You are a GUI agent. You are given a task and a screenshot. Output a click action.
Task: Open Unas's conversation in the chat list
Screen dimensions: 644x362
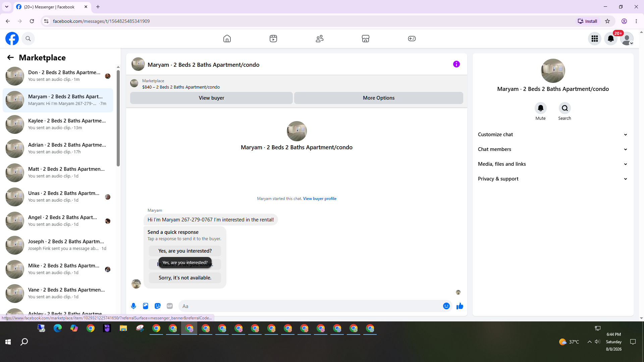[x=58, y=197]
